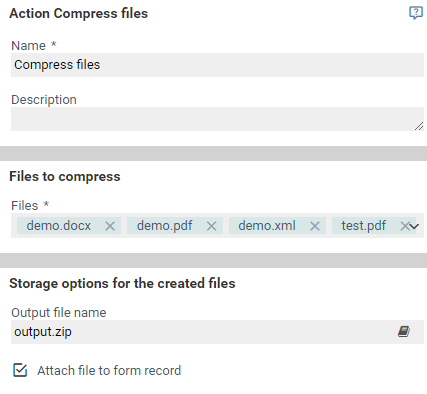Remove demo.docx from the files list
The image size is (427, 394).
(x=110, y=226)
